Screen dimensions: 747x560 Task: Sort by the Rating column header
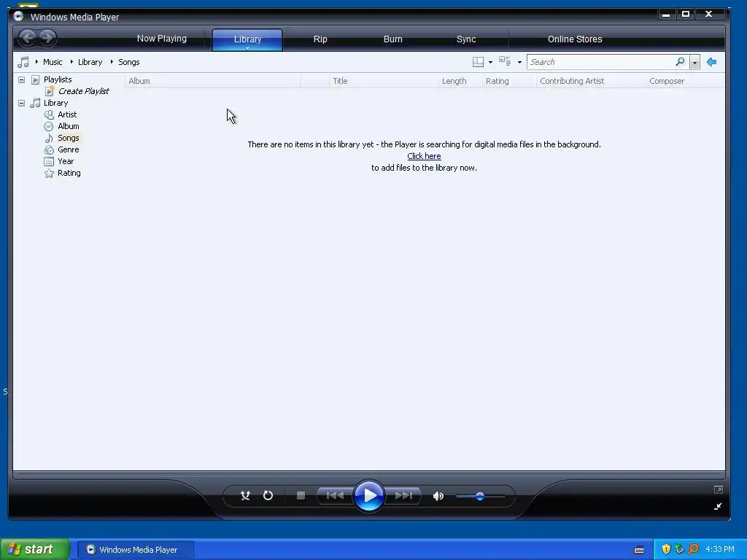(509, 81)
